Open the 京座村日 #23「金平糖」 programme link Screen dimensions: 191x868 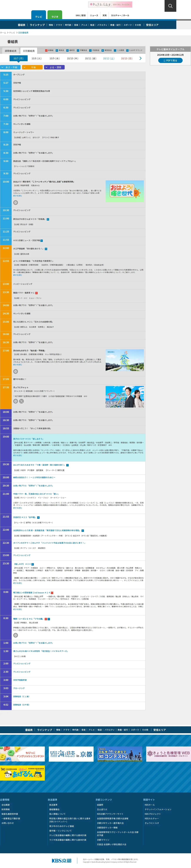click(x=25, y=517)
